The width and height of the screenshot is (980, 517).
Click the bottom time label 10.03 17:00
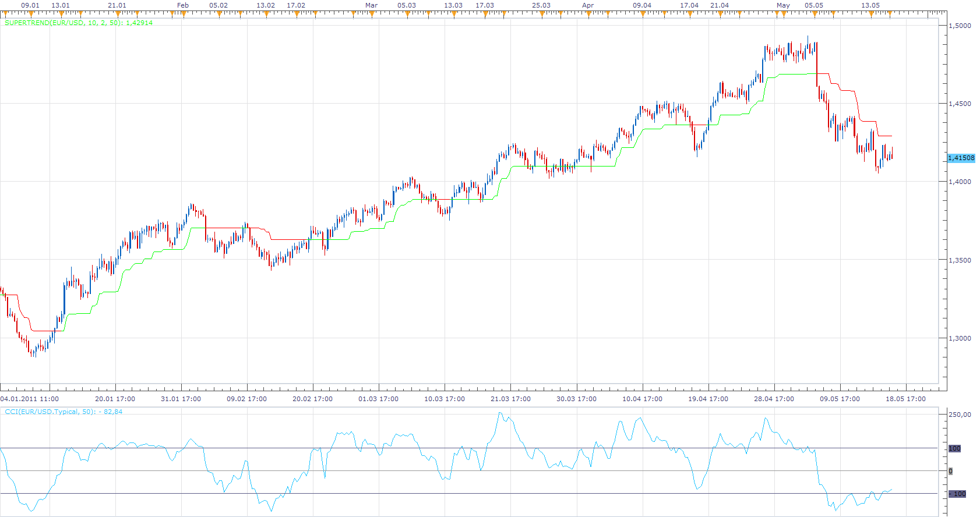(x=445, y=399)
